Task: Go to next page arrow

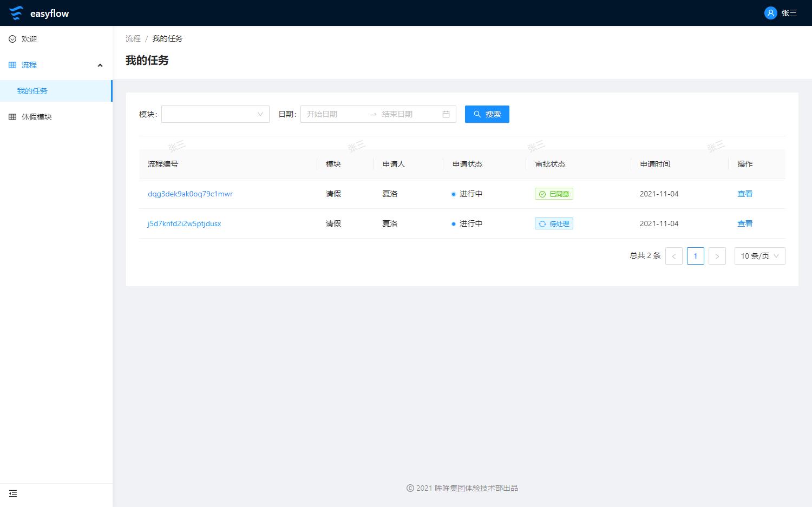Action: pyautogui.click(x=717, y=256)
